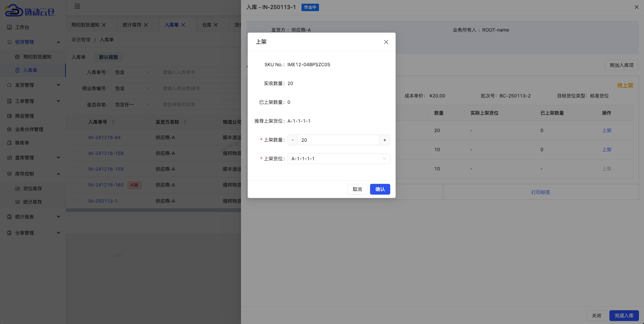Switch to the 仓库 tab

tap(206, 25)
